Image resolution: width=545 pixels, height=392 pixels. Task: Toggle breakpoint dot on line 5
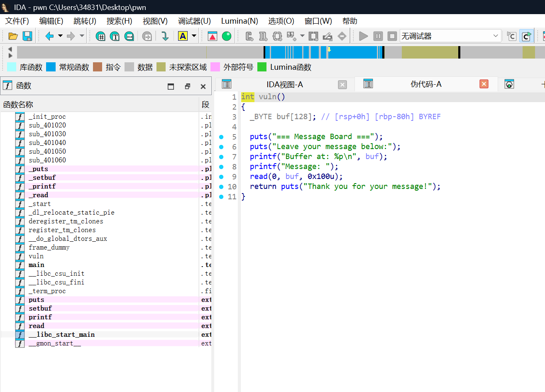[x=221, y=137]
